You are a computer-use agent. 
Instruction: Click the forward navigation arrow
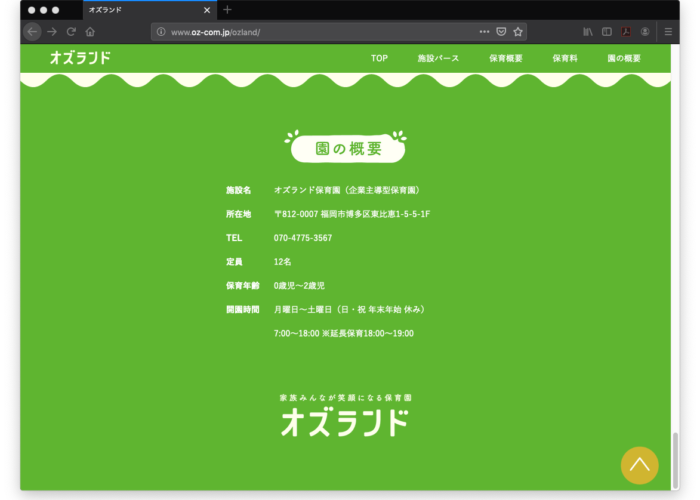pyautogui.click(x=52, y=32)
